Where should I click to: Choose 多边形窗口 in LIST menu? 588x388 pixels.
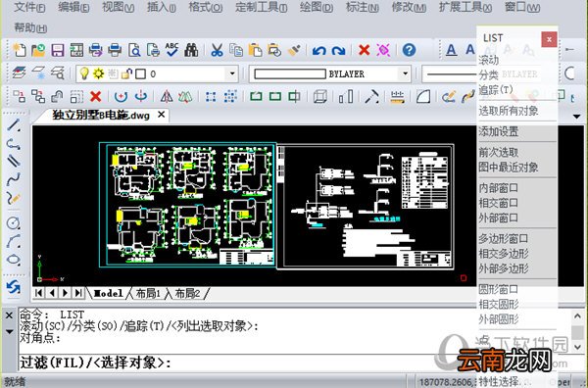click(x=504, y=238)
